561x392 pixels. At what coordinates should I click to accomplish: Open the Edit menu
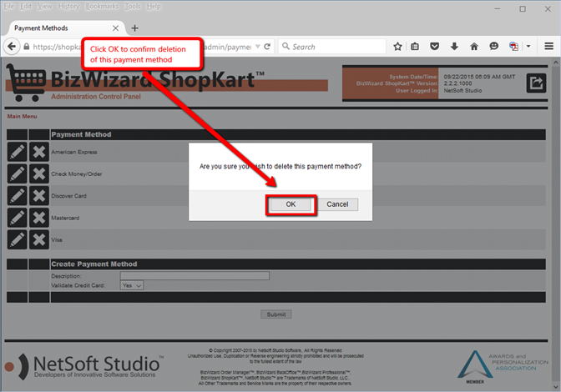[26, 7]
